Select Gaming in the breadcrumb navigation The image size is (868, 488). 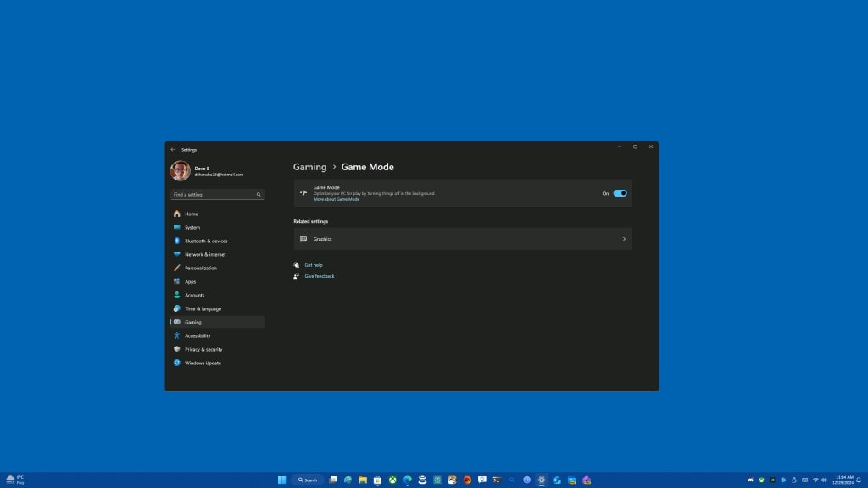point(309,167)
